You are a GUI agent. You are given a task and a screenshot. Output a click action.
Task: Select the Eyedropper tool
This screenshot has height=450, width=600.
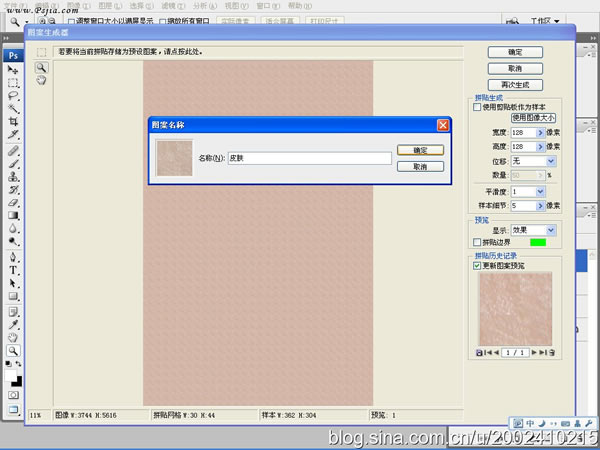(13, 325)
